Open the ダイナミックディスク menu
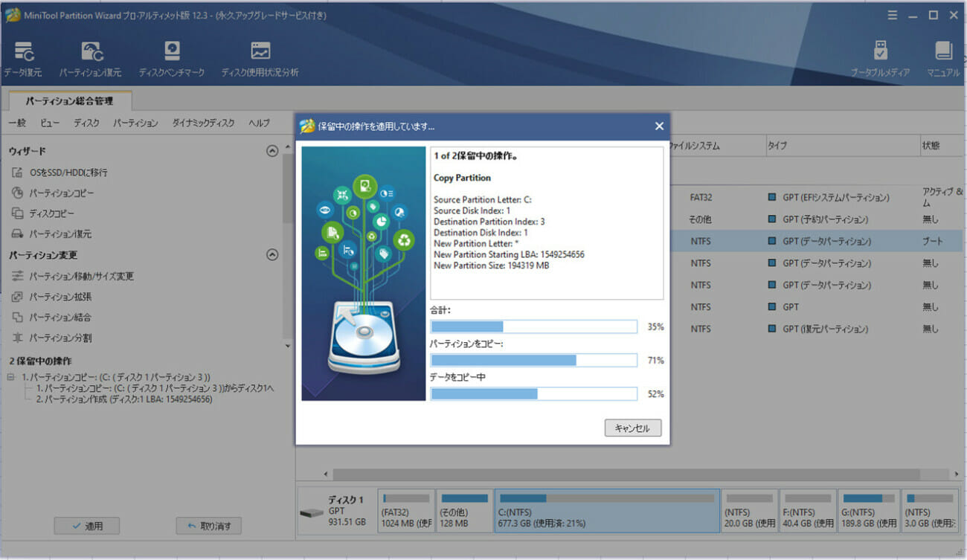 [x=203, y=123]
